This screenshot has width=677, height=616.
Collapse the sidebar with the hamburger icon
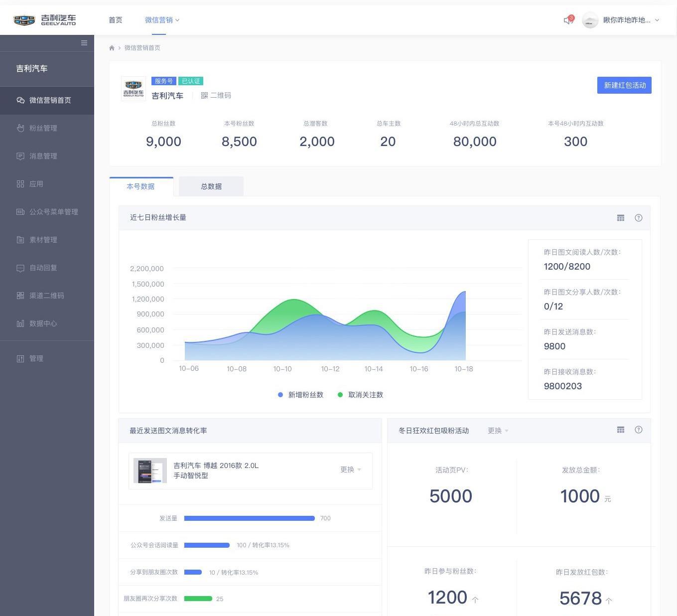[84, 43]
